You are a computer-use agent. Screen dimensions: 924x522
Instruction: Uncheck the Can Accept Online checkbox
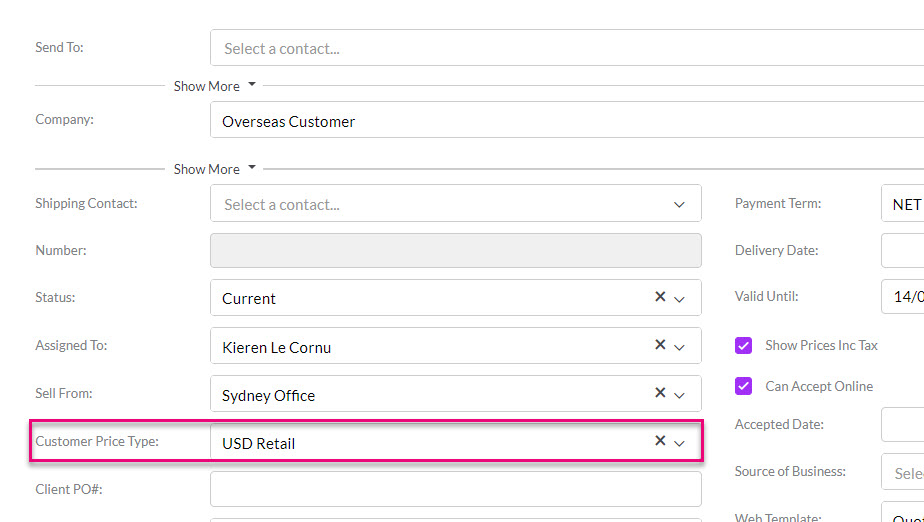point(743,386)
